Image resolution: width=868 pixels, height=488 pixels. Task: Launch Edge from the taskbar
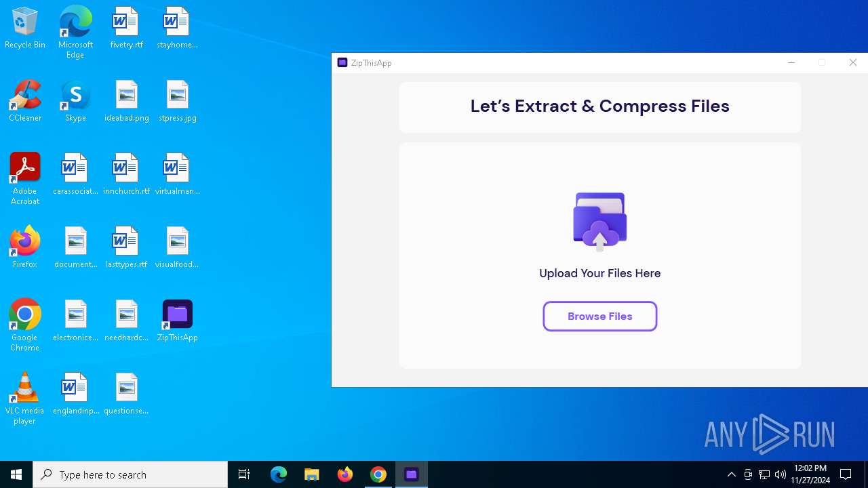point(279,474)
